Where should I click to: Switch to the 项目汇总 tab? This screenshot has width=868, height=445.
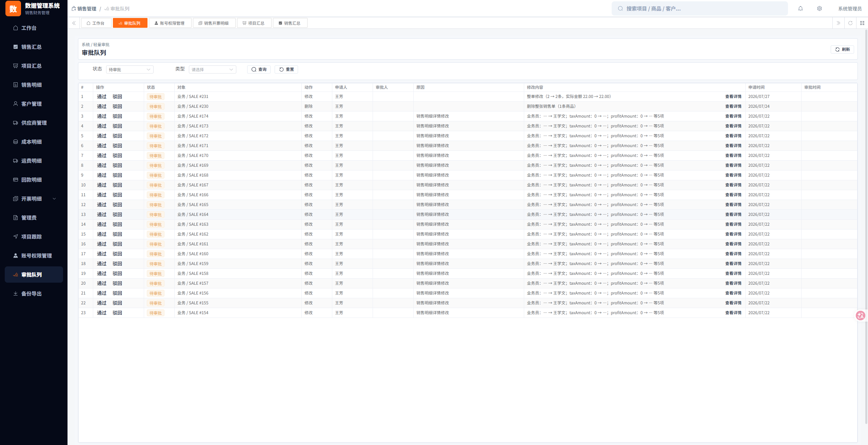point(254,23)
